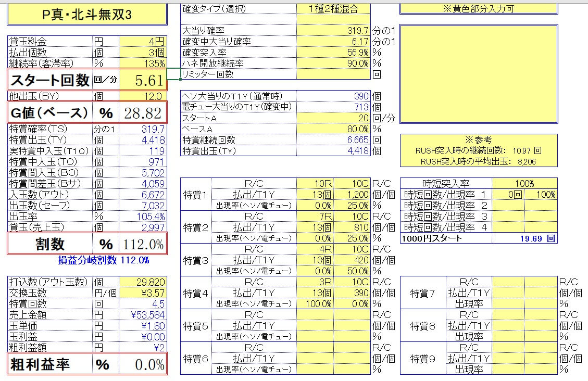Select the 特賞継続回数 value 6.665
This screenshot has height=381, width=588.
click(x=333, y=139)
